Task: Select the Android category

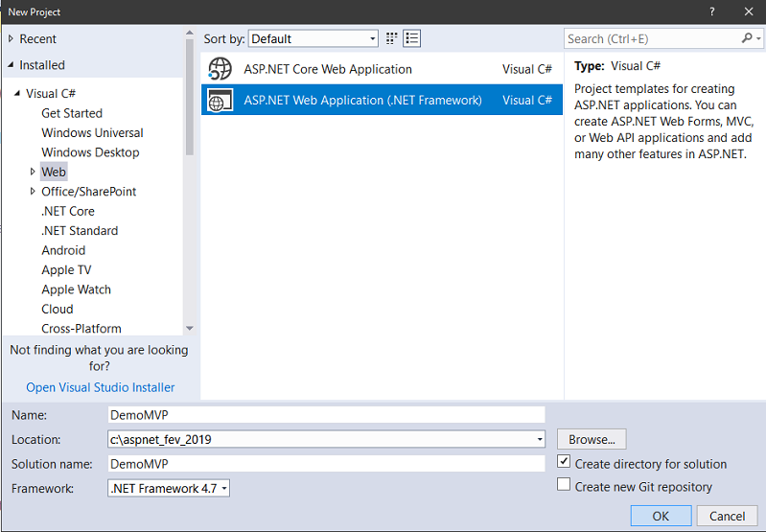Action: [63, 249]
